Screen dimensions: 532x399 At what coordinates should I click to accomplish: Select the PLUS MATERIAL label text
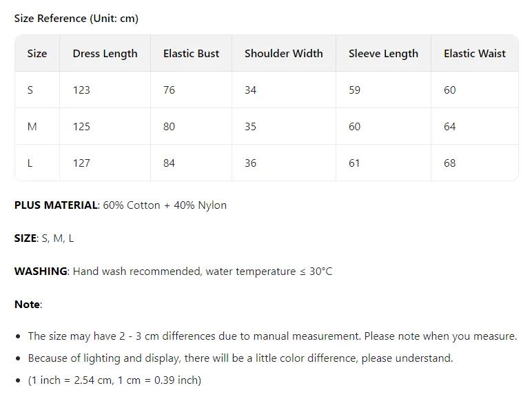56,205
